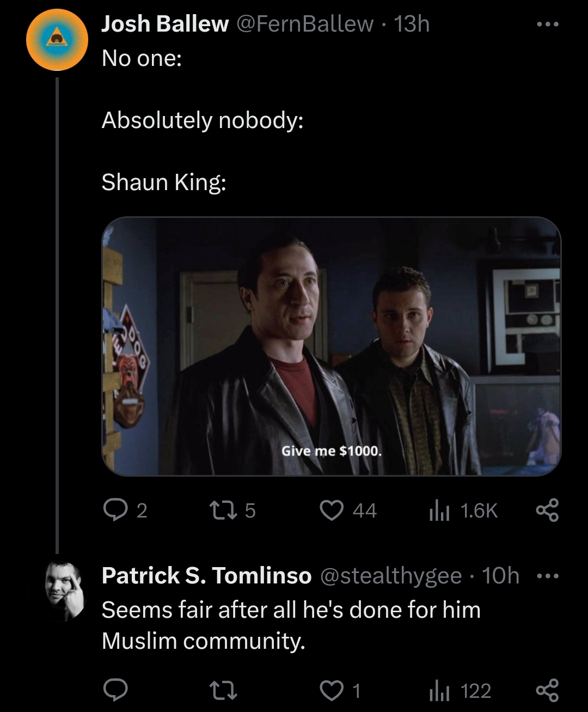This screenshot has width=588, height=712.
Task: Open more options on Josh Ballew's tweet
Action: [x=547, y=25]
